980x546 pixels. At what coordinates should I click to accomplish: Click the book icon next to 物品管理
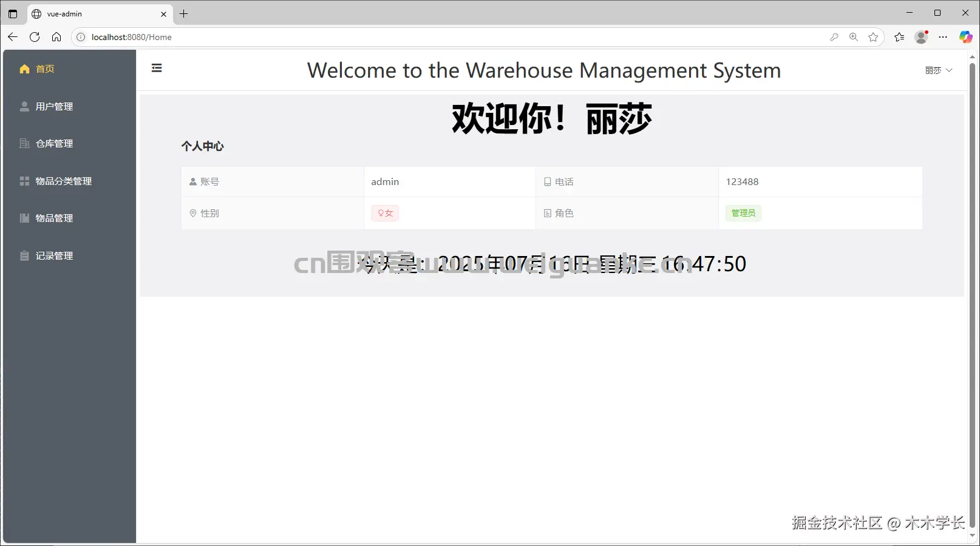point(24,218)
